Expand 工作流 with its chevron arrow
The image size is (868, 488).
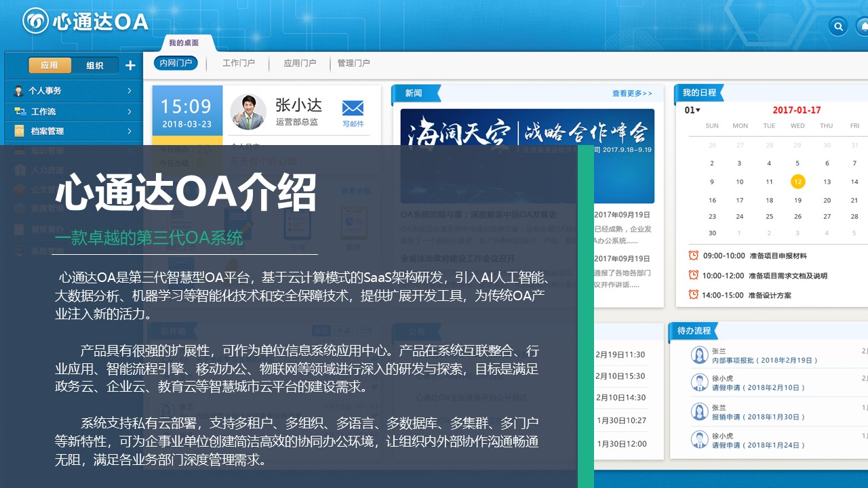tap(130, 111)
